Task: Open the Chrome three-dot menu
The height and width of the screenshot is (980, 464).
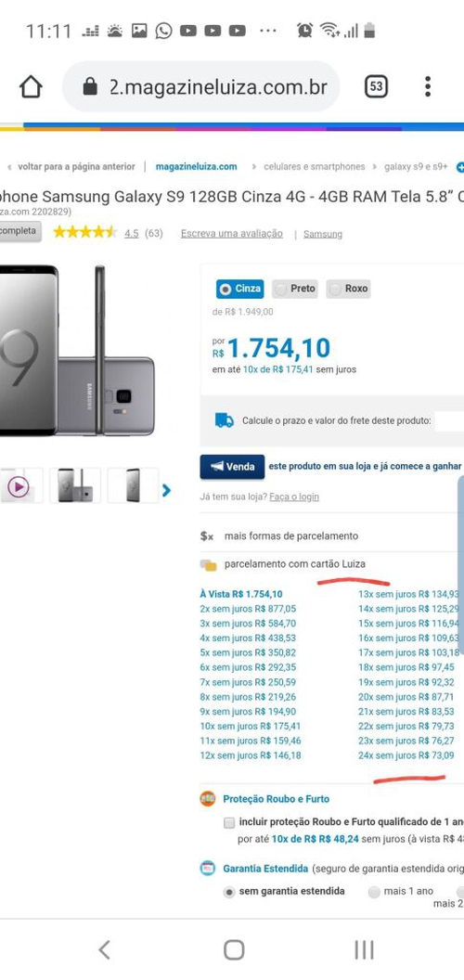Action: point(428,86)
